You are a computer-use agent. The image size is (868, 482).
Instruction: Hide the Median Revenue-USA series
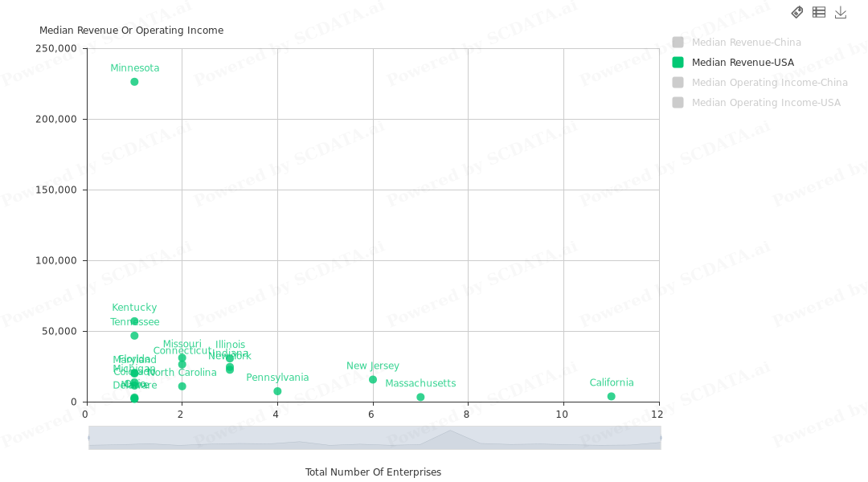[743, 63]
